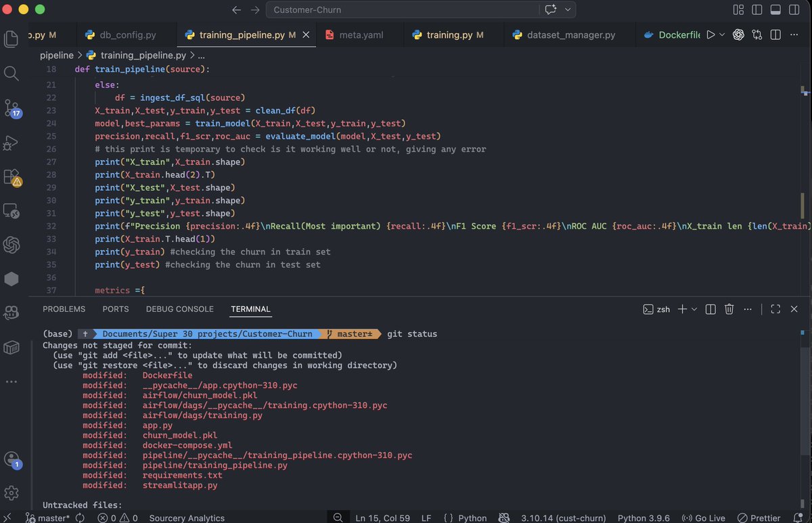Split the terminal panel
Screen dimensions: 812x523
pyautogui.click(x=710, y=309)
